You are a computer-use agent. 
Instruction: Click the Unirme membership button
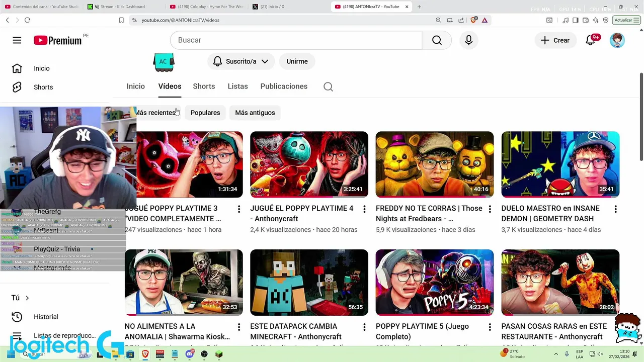297,61
